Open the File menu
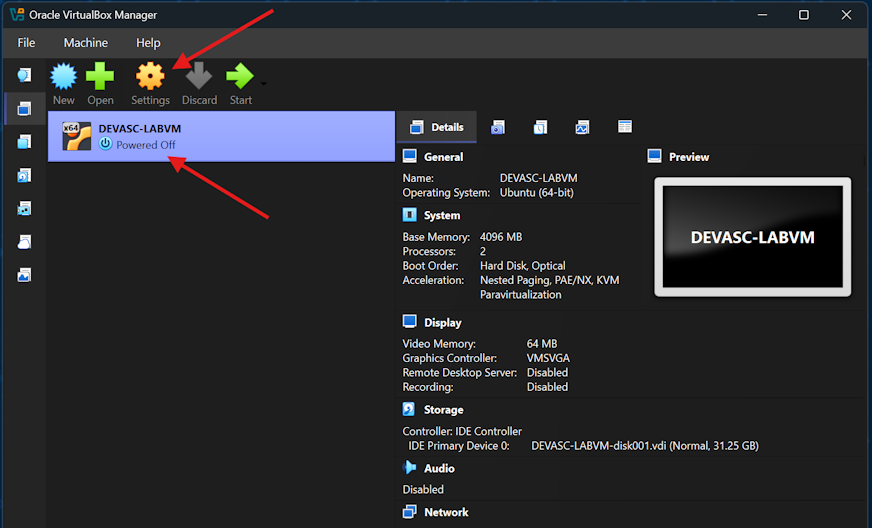 (x=26, y=43)
